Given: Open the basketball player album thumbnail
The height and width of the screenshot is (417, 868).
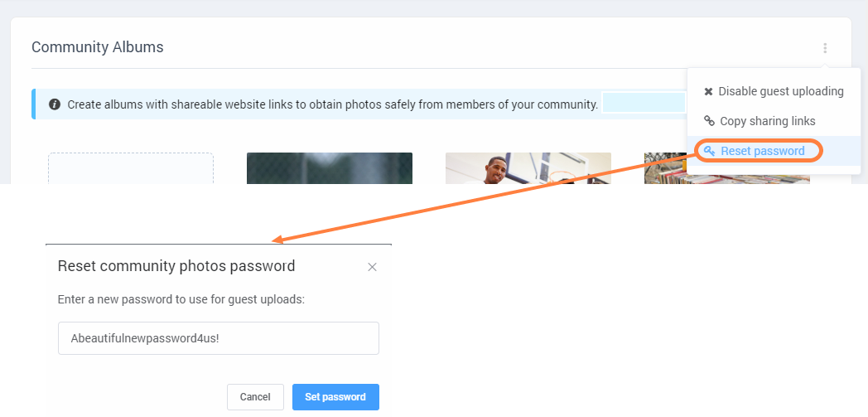Looking at the screenshot, I should tap(528, 168).
